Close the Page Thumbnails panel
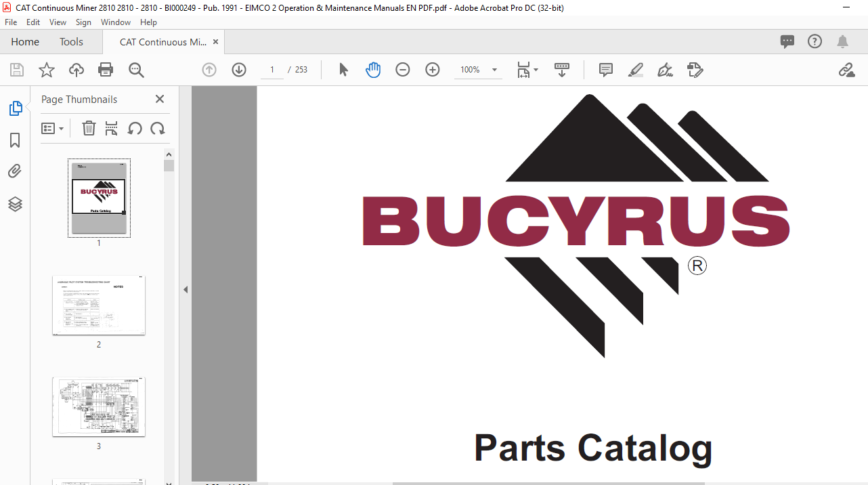The width and height of the screenshot is (868, 485). pyautogui.click(x=160, y=99)
